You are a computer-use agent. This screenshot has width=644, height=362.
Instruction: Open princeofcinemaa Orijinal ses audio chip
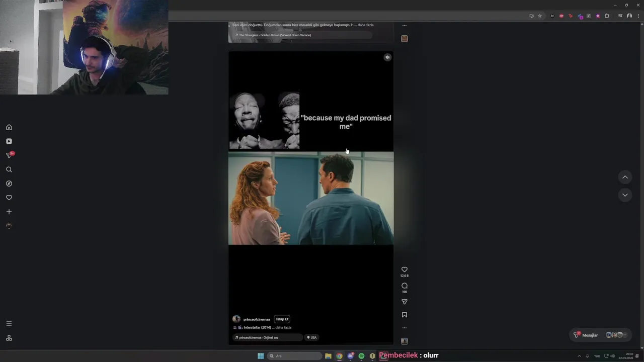[268, 337]
